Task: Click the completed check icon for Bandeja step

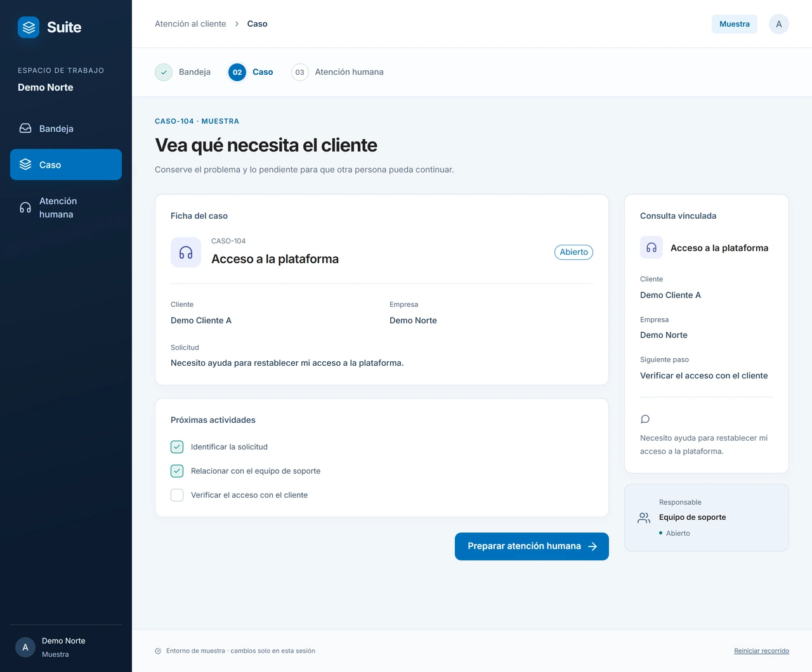Action: coord(164,72)
